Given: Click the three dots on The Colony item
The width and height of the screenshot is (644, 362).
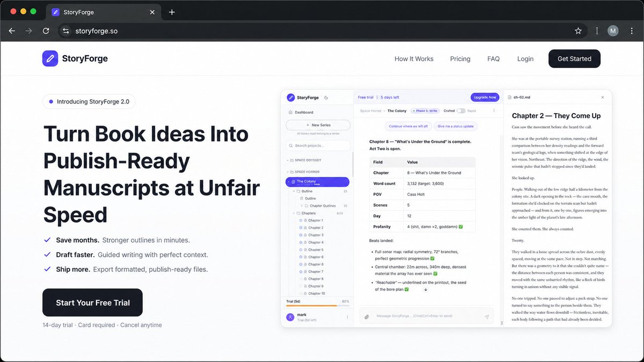Looking at the screenshot, I should (x=317, y=184).
